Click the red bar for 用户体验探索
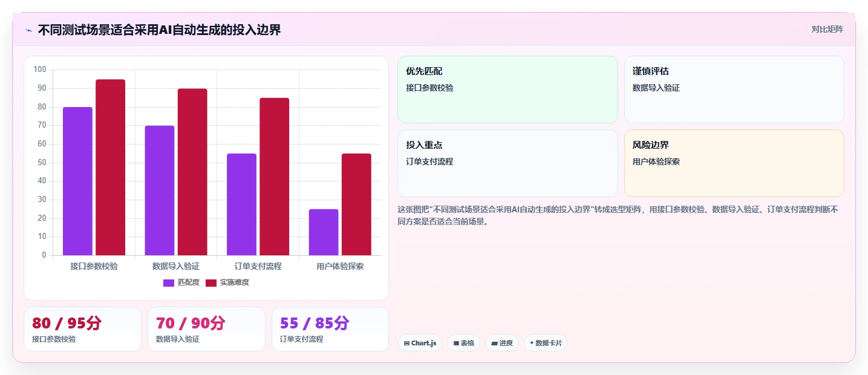868x375 pixels. tap(356, 204)
